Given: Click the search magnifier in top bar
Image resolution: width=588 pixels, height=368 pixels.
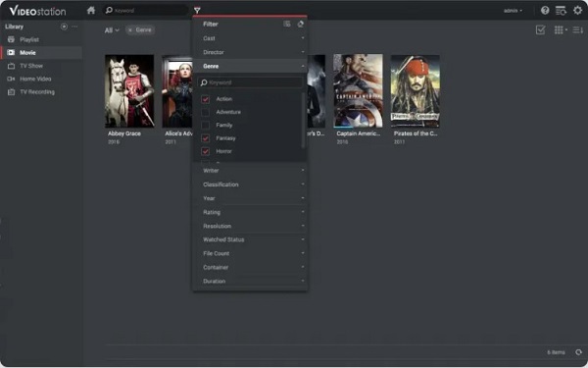Looking at the screenshot, I should 109,10.
